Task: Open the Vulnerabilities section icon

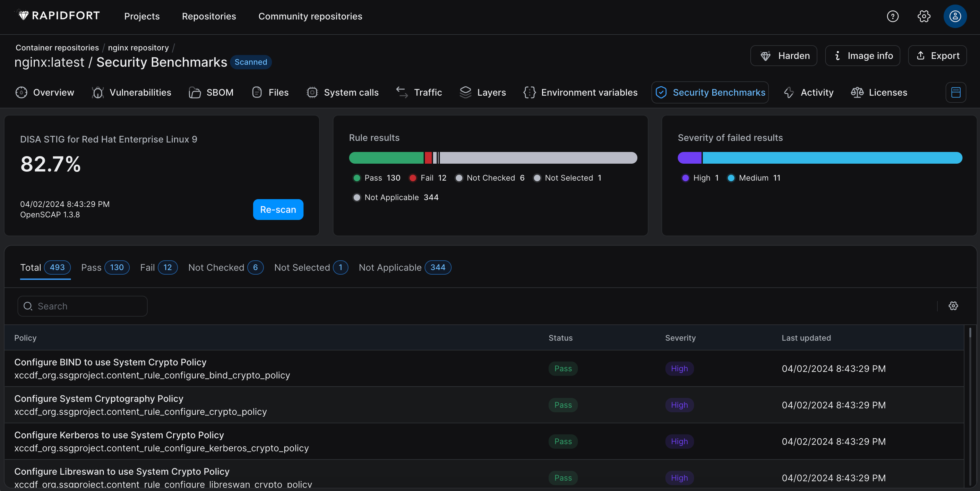Action: pos(97,92)
